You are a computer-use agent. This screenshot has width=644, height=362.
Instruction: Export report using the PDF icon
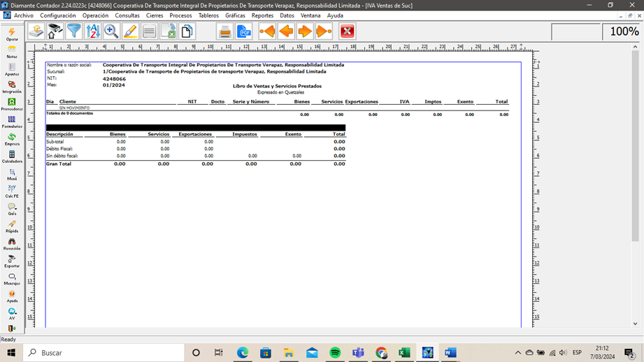tap(244, 31)
